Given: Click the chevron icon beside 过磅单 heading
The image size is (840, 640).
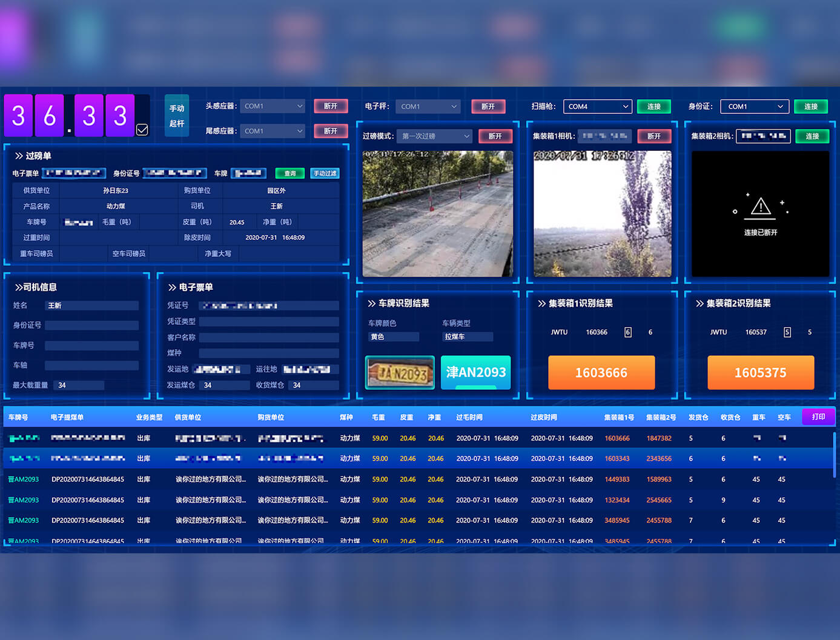Looking at the screenshot, I should click(19, 156).
